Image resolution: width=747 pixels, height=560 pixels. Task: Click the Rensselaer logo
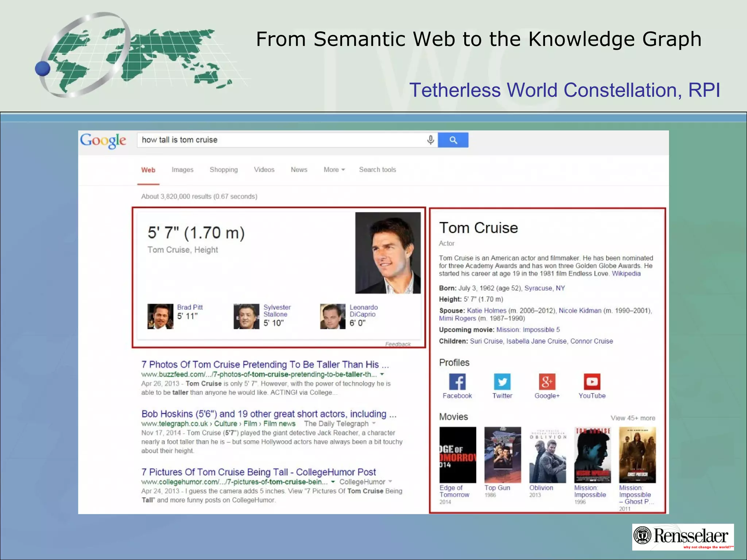point(682,537)
